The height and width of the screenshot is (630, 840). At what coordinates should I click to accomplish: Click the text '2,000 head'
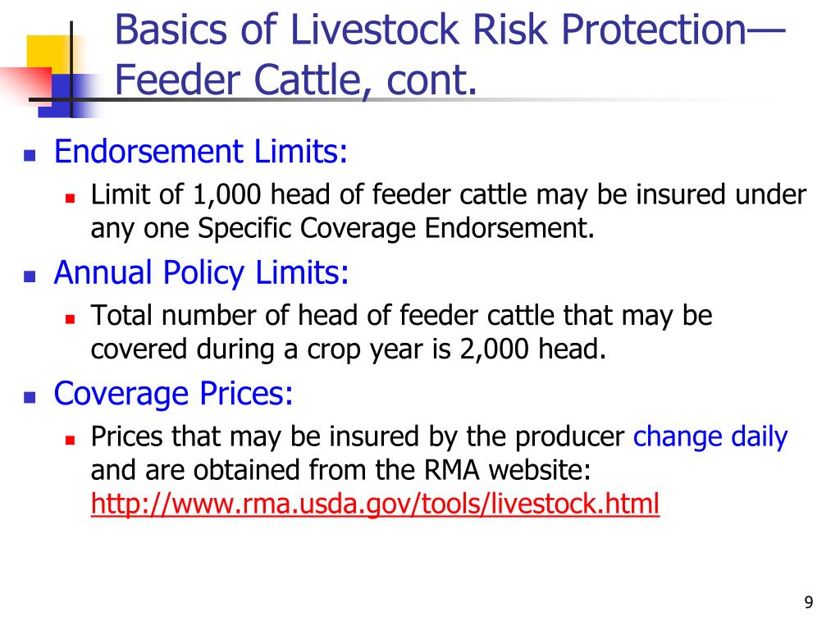point(533,349)
